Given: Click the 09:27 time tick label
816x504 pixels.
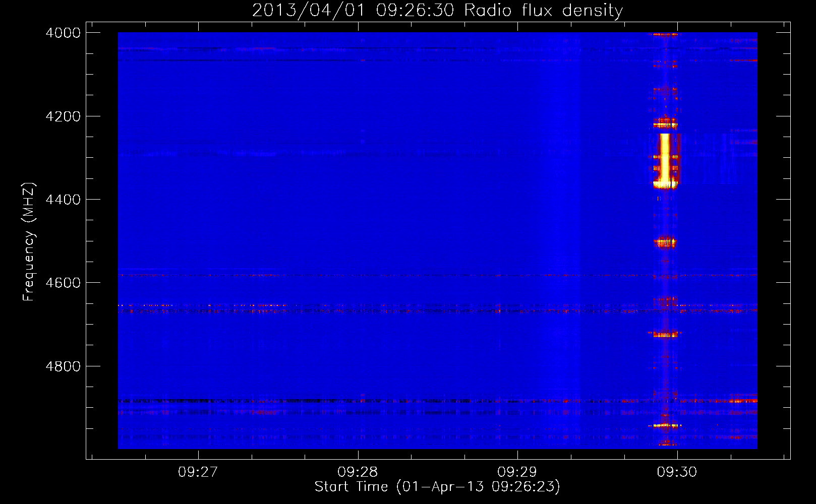Looking at the screenshot, I should click(198, 472).
